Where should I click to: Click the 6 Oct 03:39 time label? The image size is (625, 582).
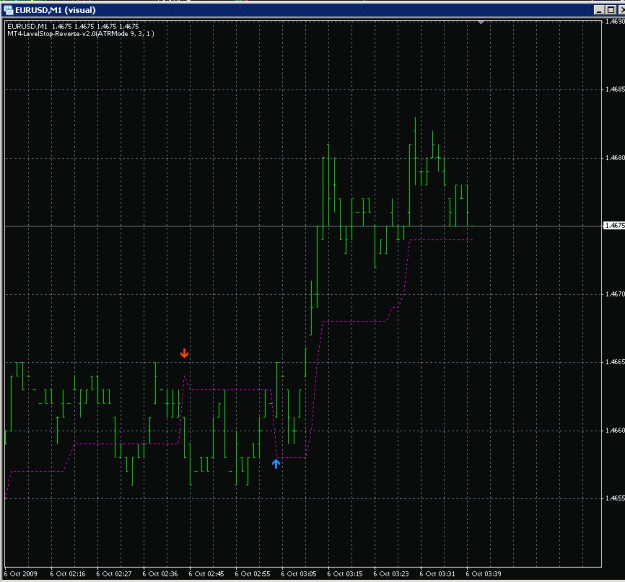click(483, 574)
